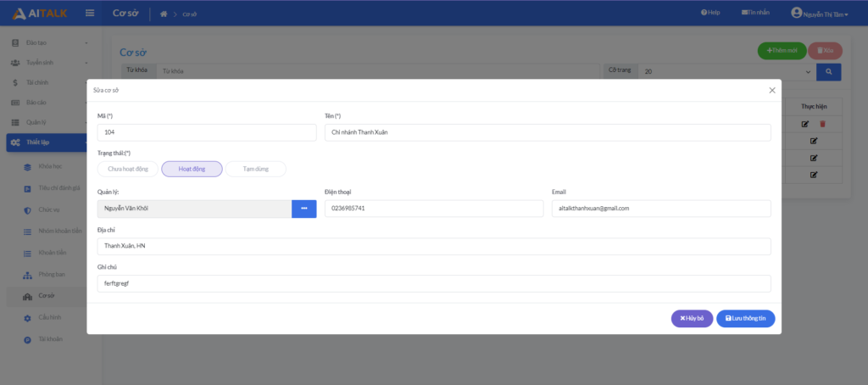
Task: Open Help from the top bar
Action: point(710,13)
